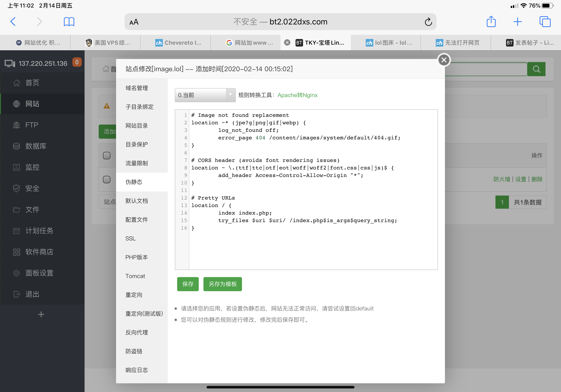Tap Safari back arrow
561x392 pixels.
pyautogui.click(x=13, y=22)
